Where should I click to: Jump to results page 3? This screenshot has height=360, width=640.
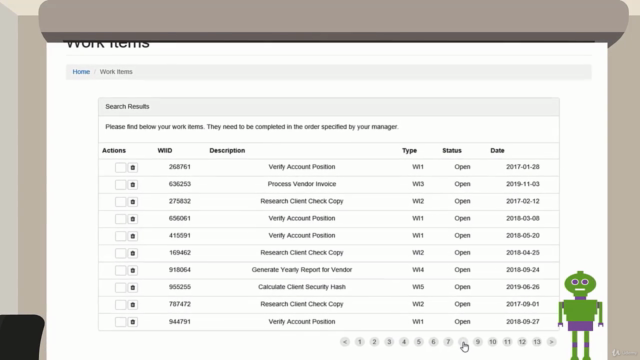pyautogui.click(x=389, y=342)
